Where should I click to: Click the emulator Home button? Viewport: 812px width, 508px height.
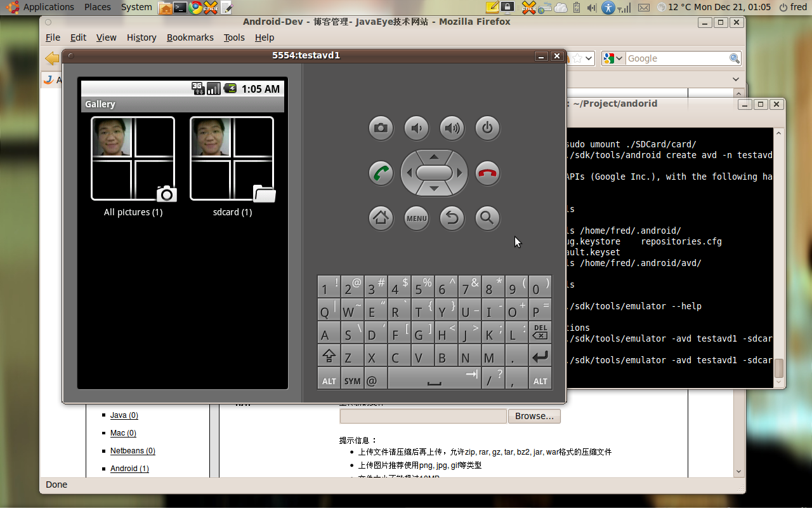(381, 218)
